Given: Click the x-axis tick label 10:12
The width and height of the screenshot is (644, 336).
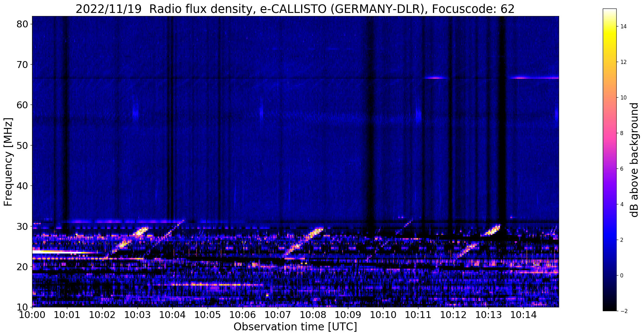Looking at the screenshot, I should (453, 314).
